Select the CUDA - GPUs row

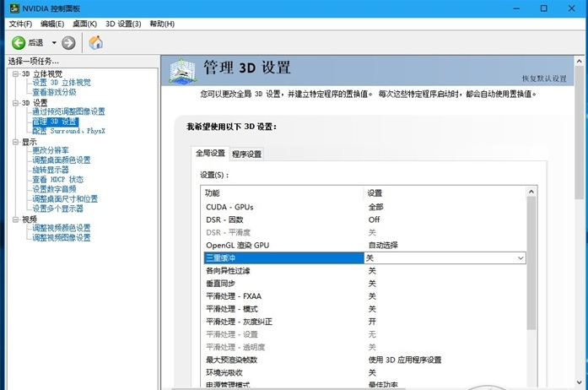[364, 207]
